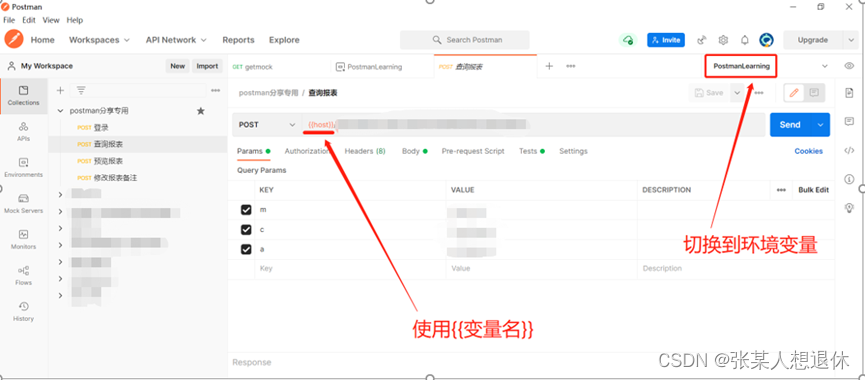Screen dimensions: 865x380
Task: Uncheck the parameter m checkbox
Action: (246, 210)
